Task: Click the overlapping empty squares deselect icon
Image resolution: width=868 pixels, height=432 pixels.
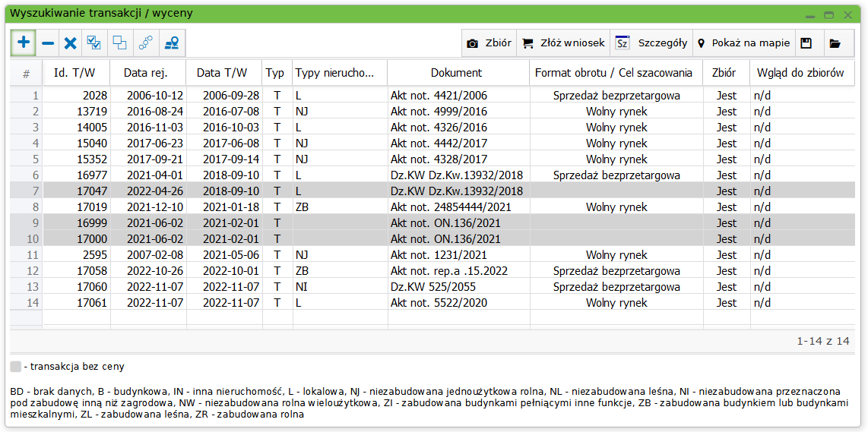Action: click(120, 43)
